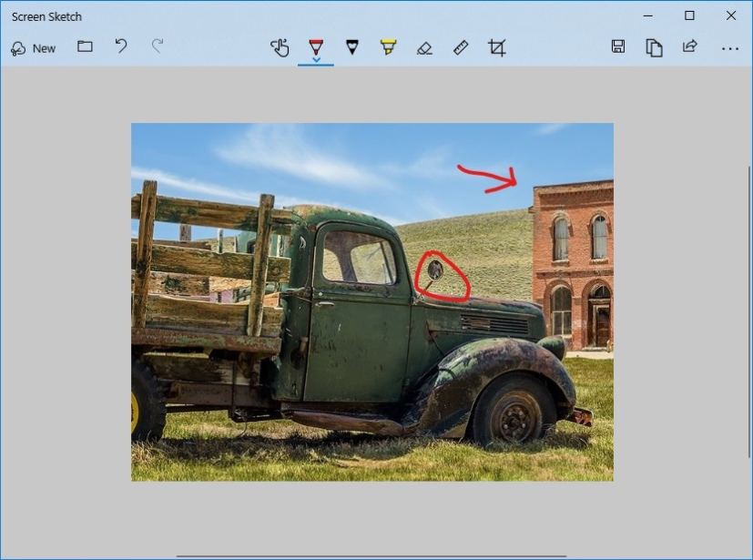The width and height of the screenshot is (753, 560).
Task: Undo the last annotation
Action: pyautogui.click(x=121, y=47)
